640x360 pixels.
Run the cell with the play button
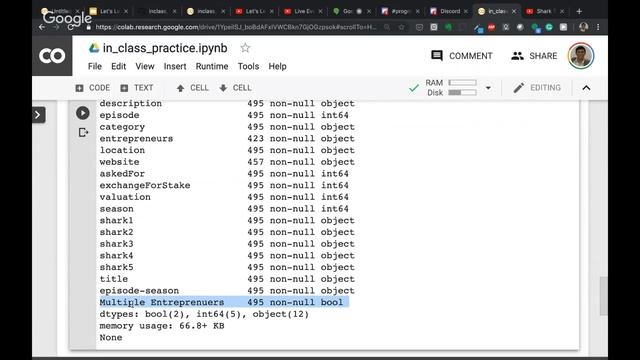[x=82, y=113]
